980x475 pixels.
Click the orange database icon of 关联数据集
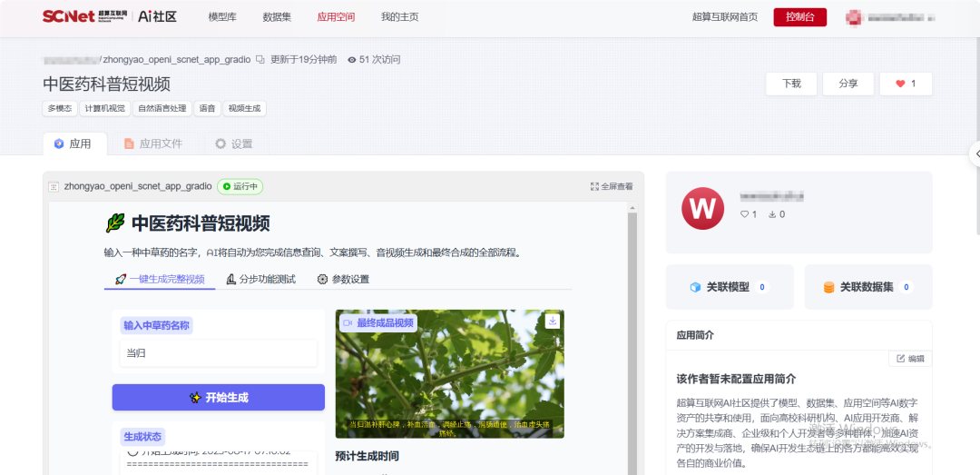coord(828,288)
